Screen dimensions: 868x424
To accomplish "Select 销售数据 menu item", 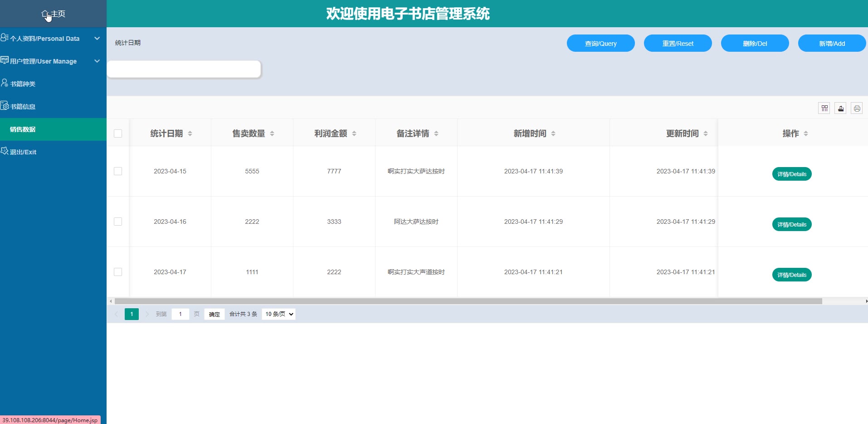I will [54, 129].
